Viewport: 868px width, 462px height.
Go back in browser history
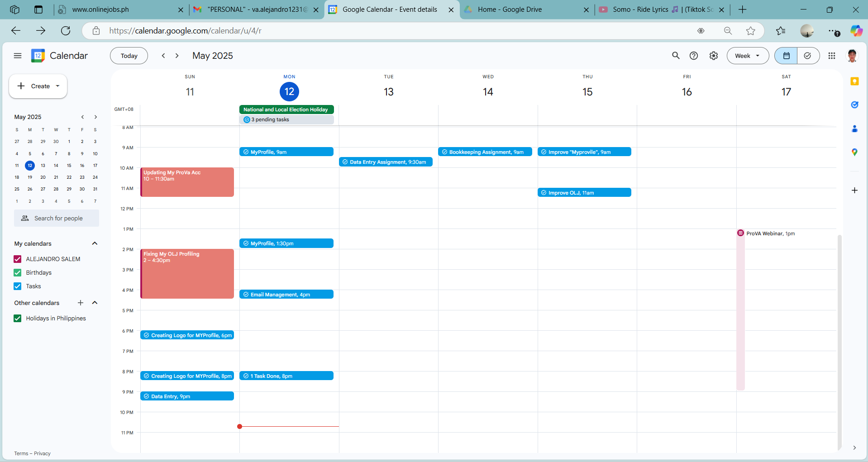16,31
